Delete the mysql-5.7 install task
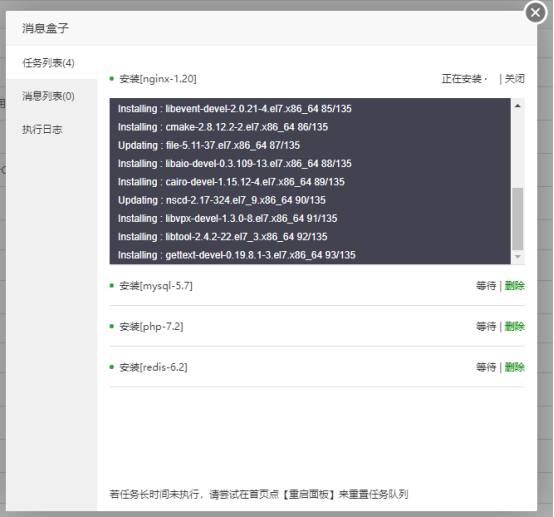Viewport: 554px width, 517px height. (x=514, y=286)
